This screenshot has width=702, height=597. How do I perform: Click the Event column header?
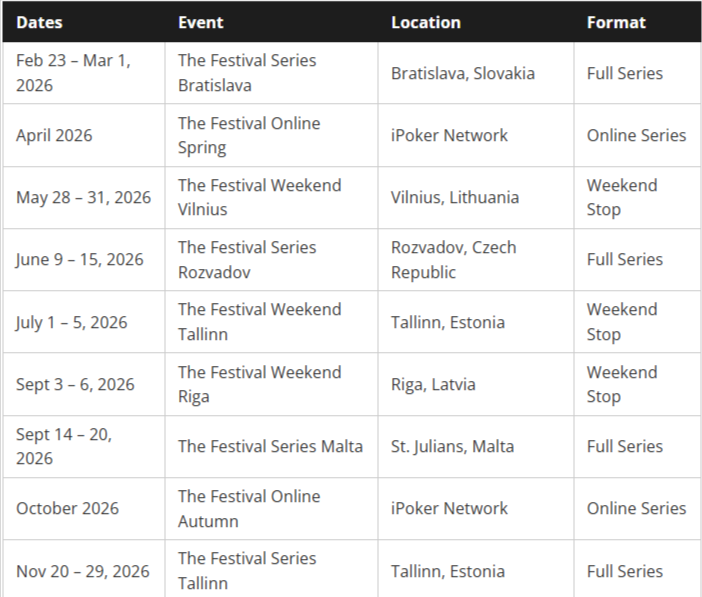tap(201, 22)
